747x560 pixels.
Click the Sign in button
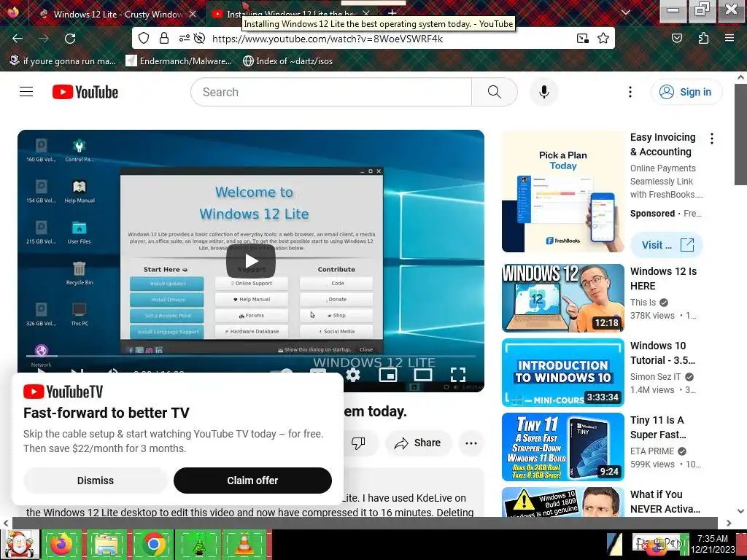tap(686, 92)
